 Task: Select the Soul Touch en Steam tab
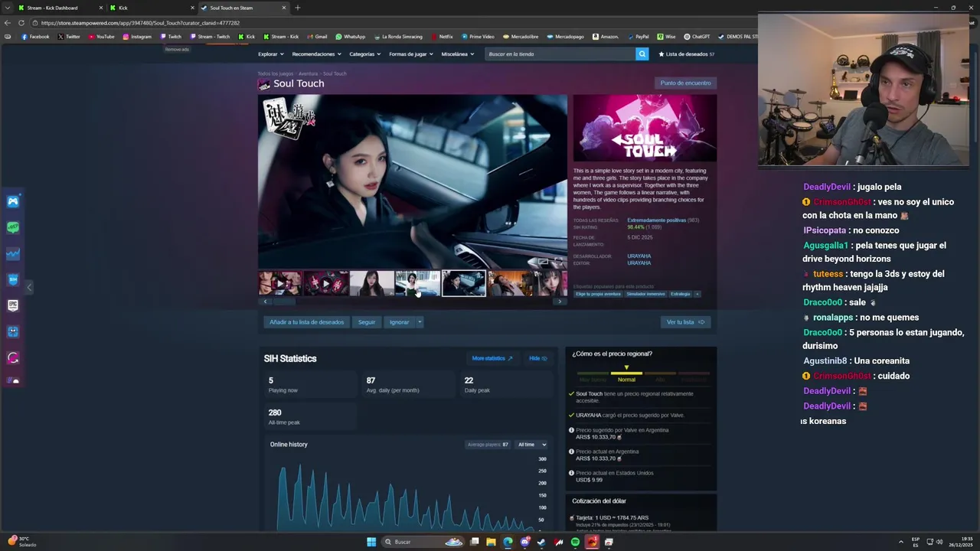[243, 8]
